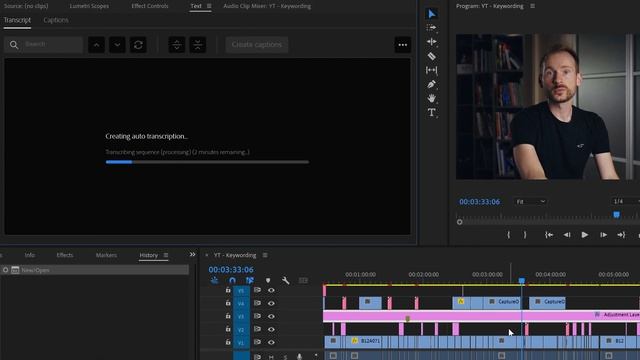Click the timeline blue playhead handle
Image resolution: width=640 pixels, height=360 pixels.
click(522, 280)
